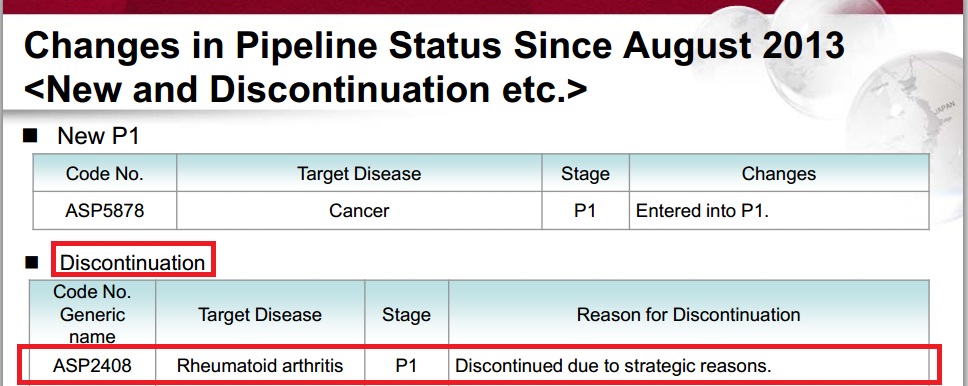Click the New P1 section heading
968x386 pixels.
[x=98, y=136]
